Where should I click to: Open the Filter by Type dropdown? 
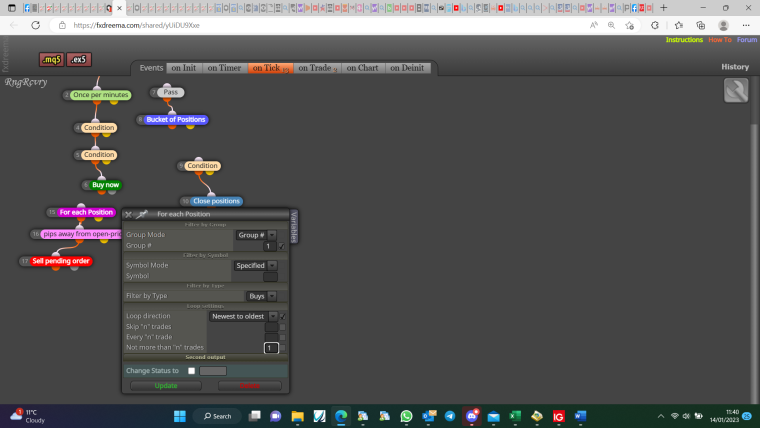coord(261,296)
